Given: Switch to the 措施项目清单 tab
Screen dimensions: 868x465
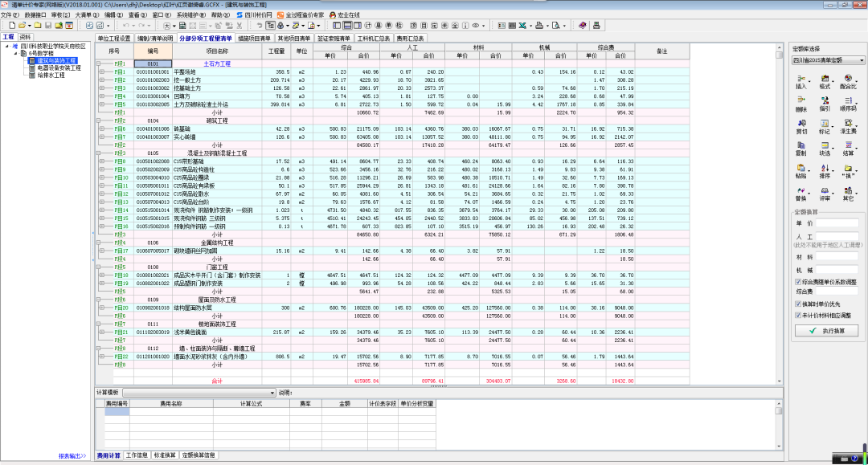Looking at the screenshot, I should click(254, 39).
